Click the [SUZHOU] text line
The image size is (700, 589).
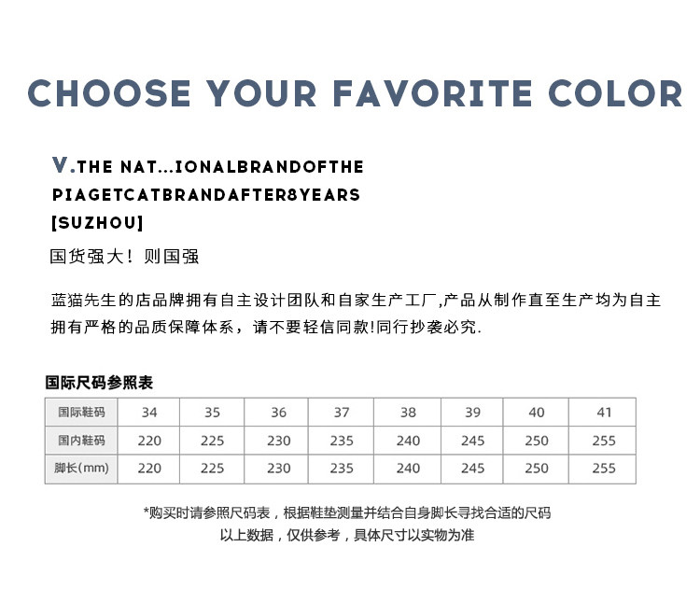click(x=97, y=222)
